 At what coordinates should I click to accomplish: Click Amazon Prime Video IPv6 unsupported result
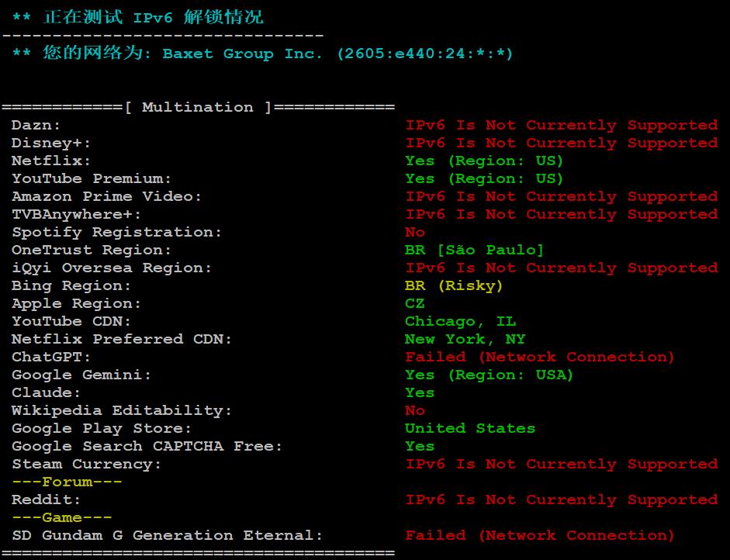(x=562, y=196)
